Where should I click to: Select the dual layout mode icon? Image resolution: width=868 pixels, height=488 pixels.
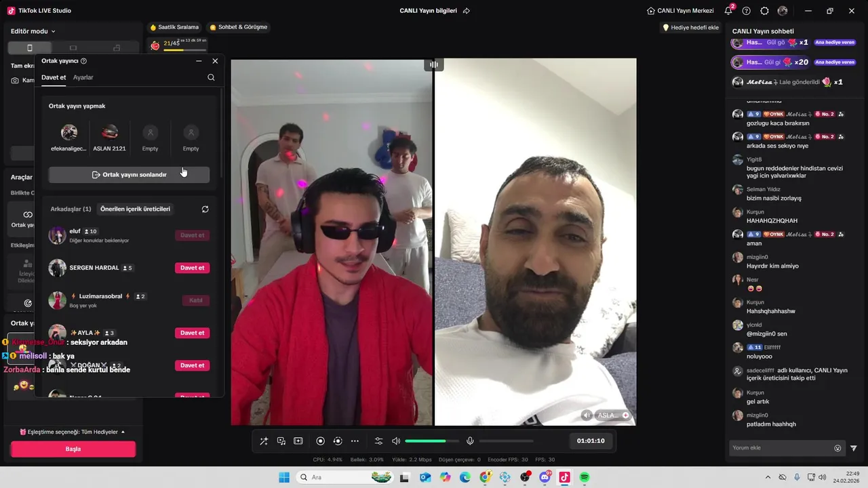[x=117, y=47]
